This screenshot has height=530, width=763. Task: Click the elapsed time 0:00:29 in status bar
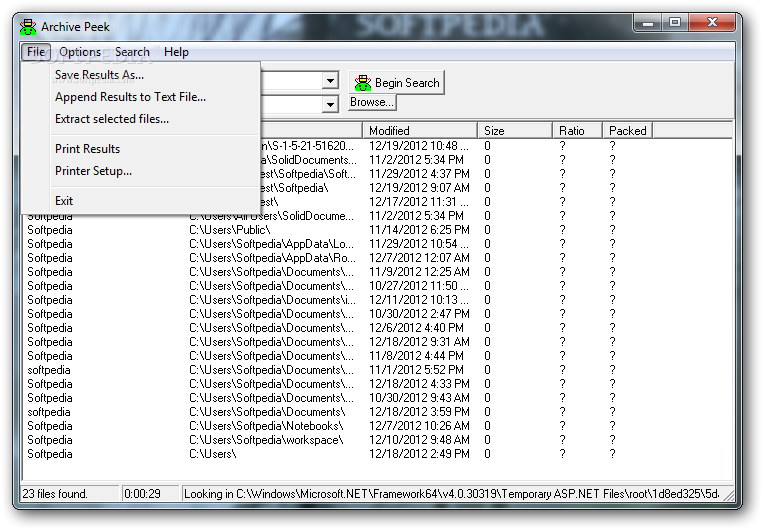142,494
